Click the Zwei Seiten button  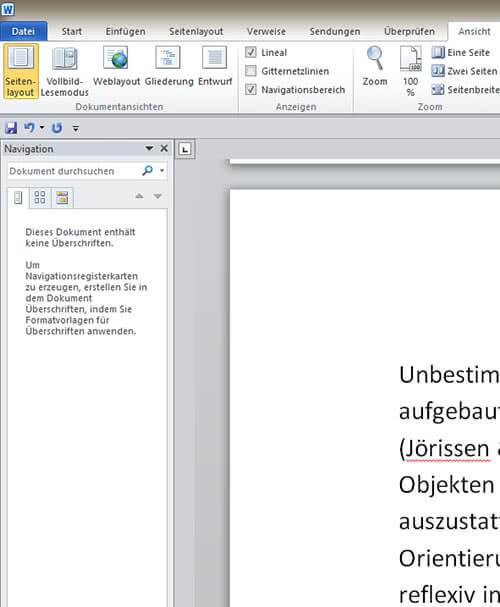coord(465,71)
